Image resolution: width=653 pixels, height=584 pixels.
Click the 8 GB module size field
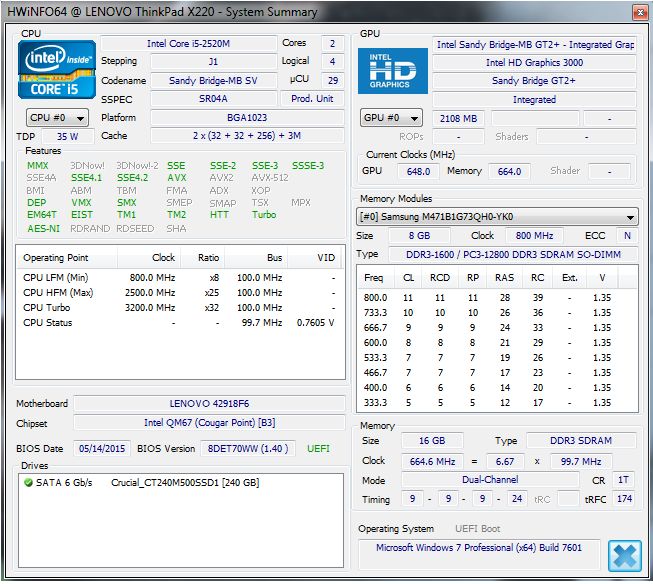[x=419, y=236]
